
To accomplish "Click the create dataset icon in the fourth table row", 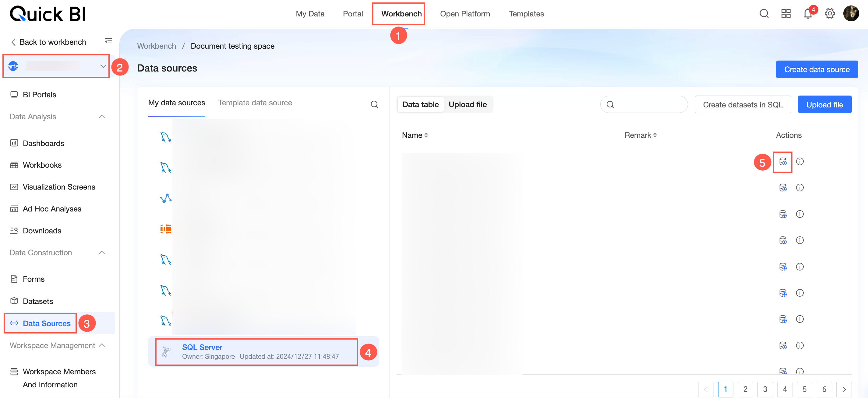I will click(x=783, y=240).
